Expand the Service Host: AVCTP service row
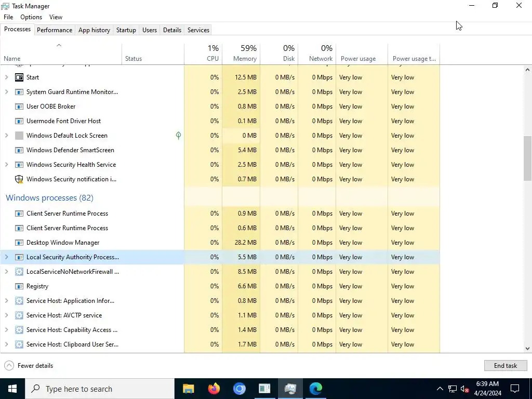 [x=6, y=315]
